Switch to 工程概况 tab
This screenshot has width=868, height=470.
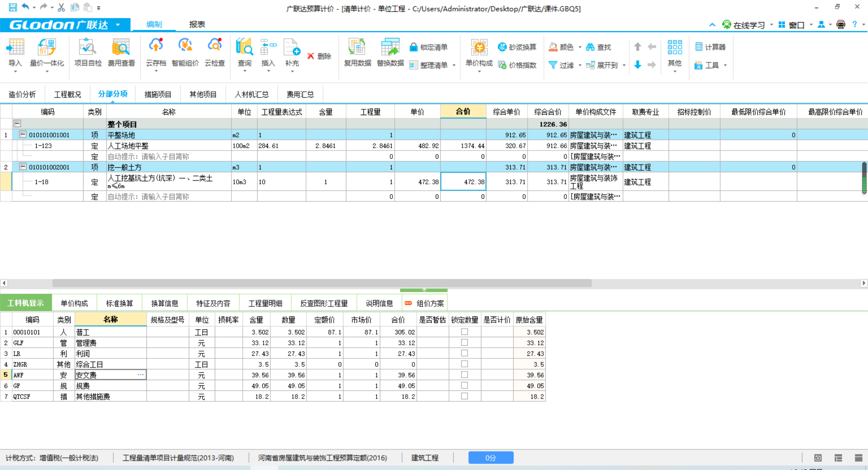(67, 94)
